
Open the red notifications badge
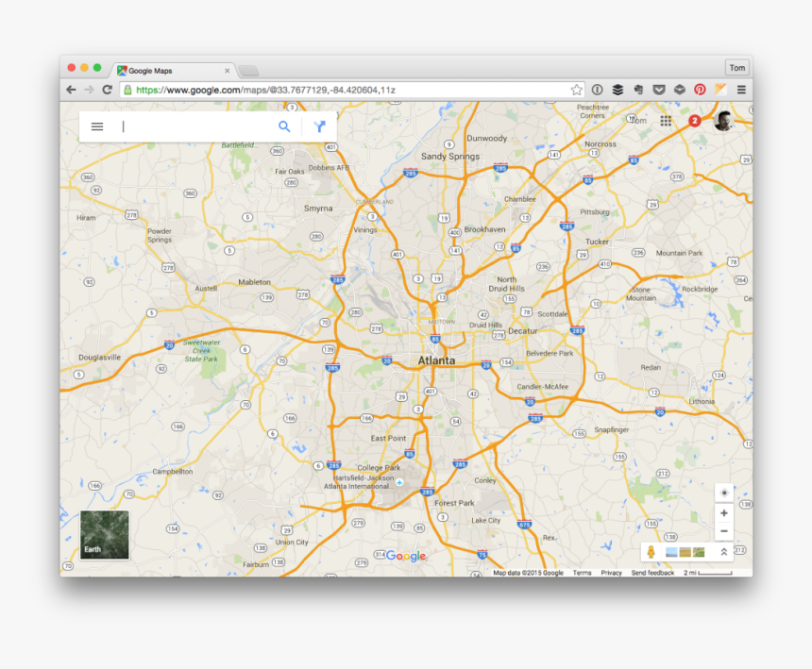click(694, 121)
